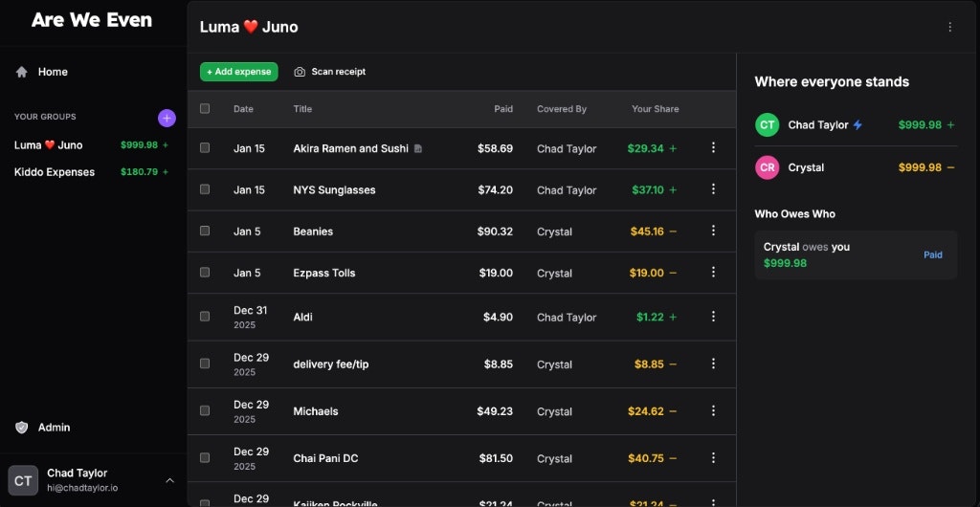Select the Beanies row checkbox
This screenshot has height=507, width=980.
205,231
